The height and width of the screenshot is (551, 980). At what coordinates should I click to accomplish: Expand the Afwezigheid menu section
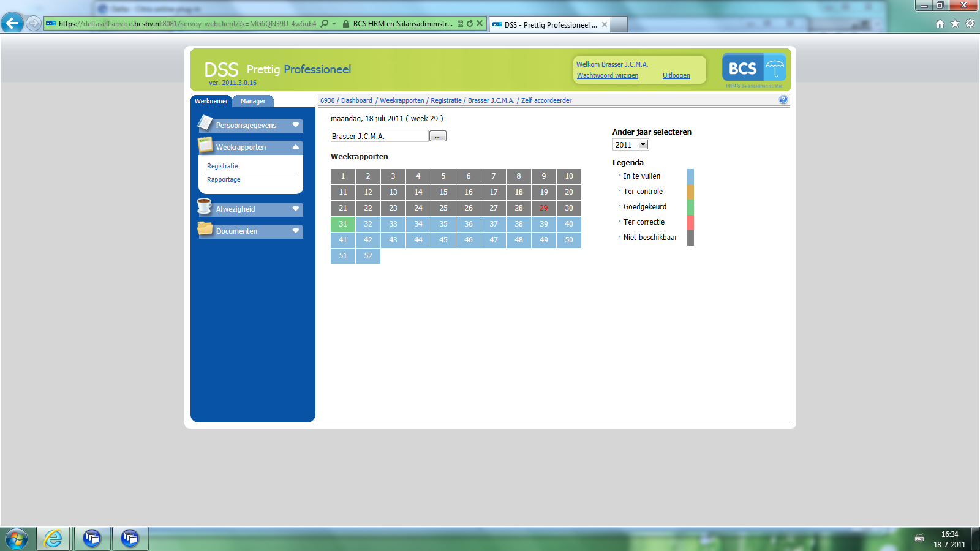296,209
